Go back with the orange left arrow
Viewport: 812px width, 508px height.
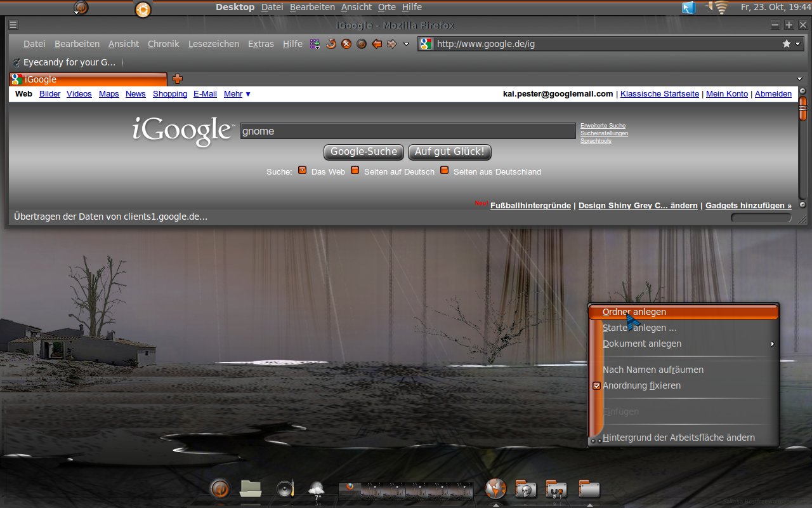point(377,44)
